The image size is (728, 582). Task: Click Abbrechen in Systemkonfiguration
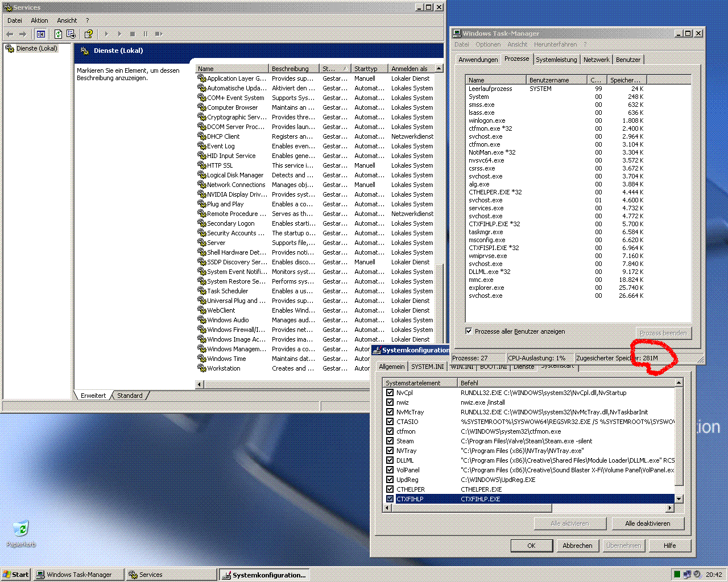577,546
